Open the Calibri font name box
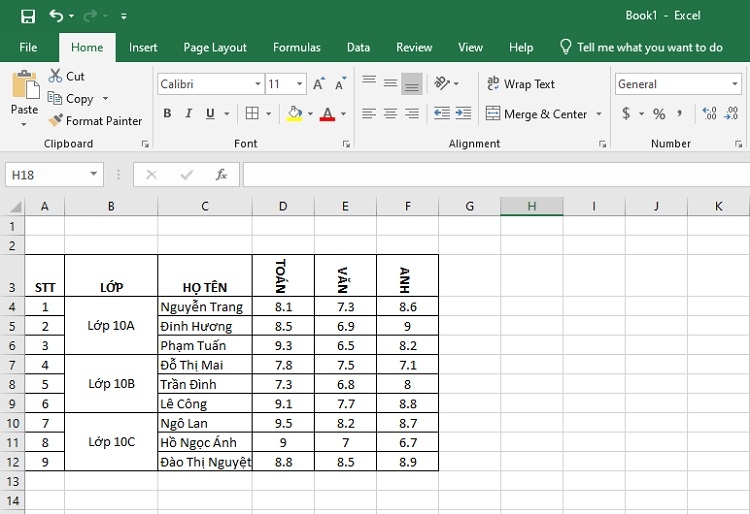The width and height of the screenshot is (750, 514). click(x=210, y=84)
